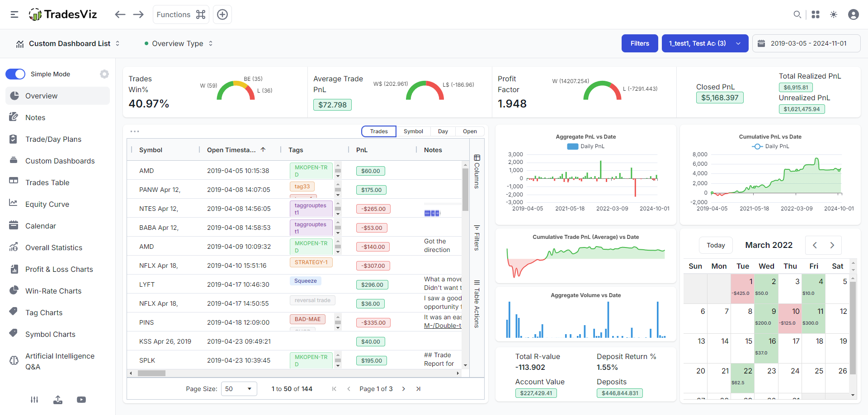868x415 pixels.
Task: Click the trades table horizontal scrollbar
Action: (152, 373)
